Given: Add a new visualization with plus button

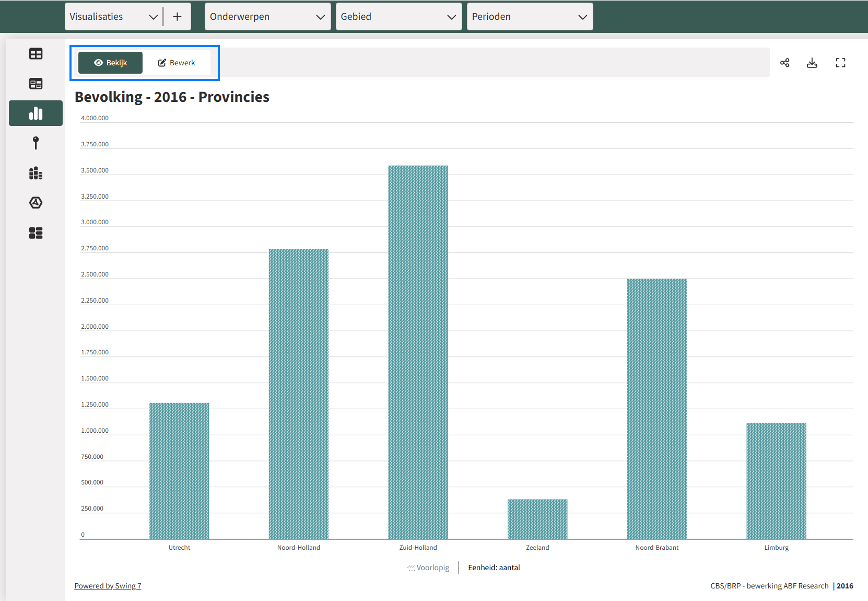Looking at the screenshot, I should pos(178,17).
